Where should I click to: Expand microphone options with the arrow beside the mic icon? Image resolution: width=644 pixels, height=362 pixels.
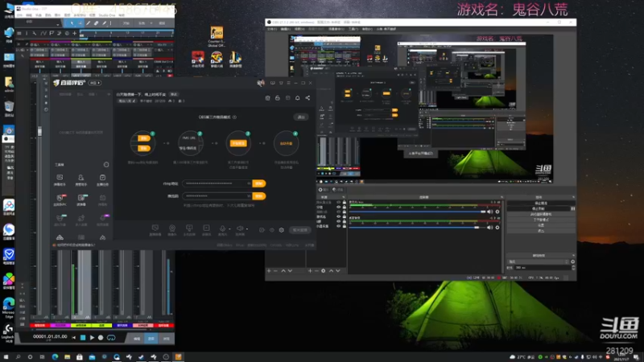[229, 228]
